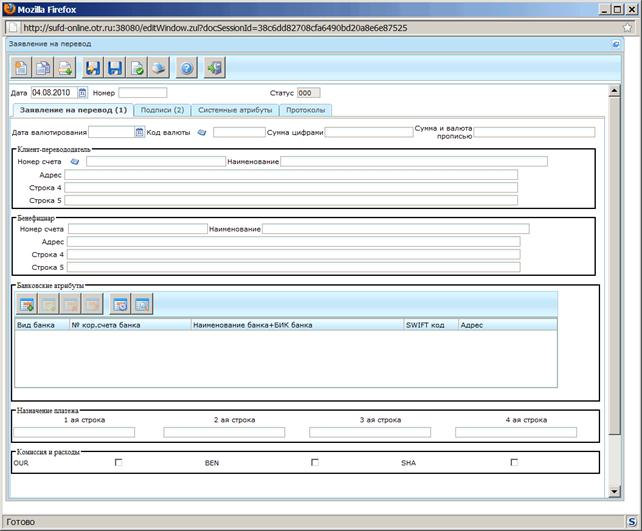Open the Дата валютирования calendar picker
Screen dimensions: 642x531
[139, 132]
